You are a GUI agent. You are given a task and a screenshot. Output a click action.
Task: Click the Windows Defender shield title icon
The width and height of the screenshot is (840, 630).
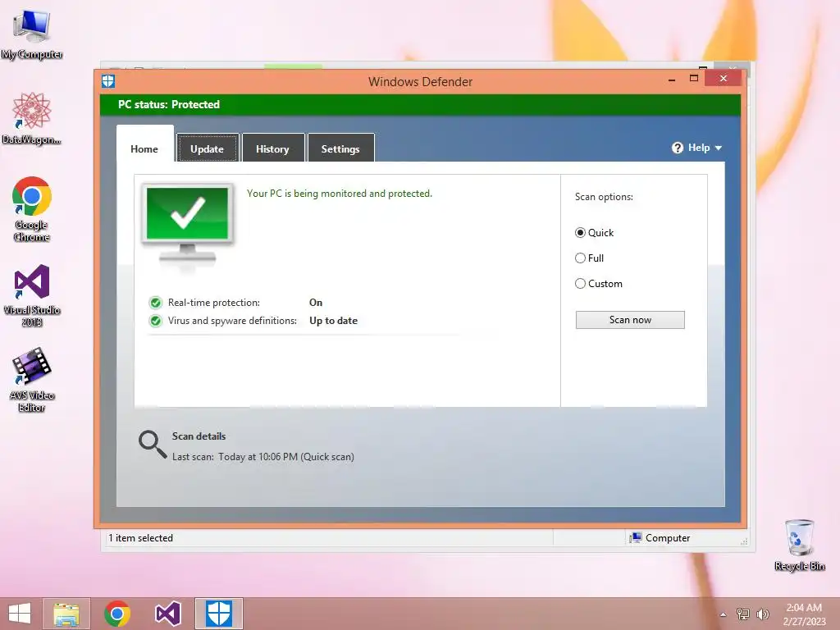click(108, 81)
